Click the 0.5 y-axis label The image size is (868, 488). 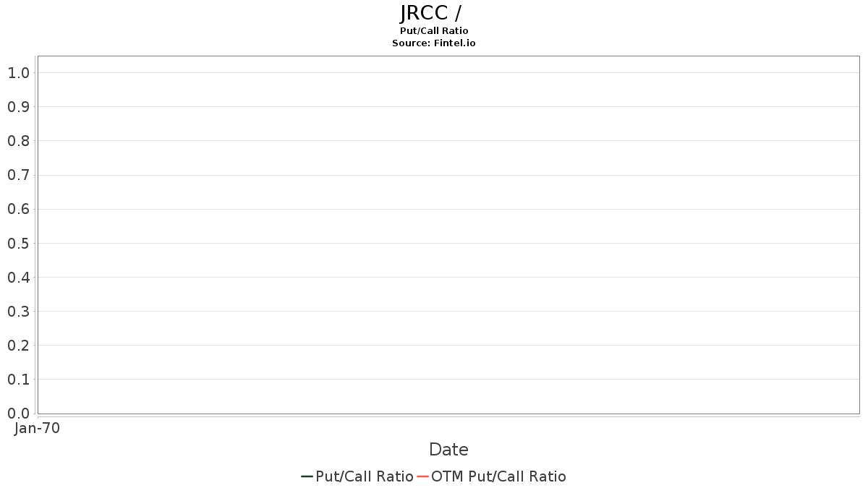(x=18, y=243)
